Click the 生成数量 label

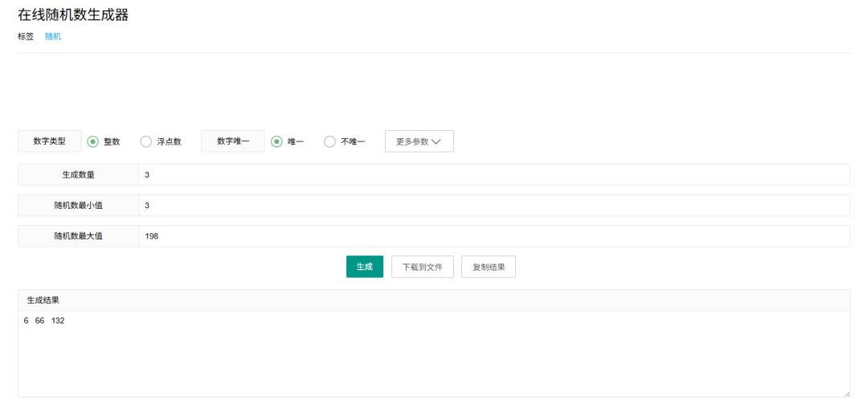coord(79,174)
